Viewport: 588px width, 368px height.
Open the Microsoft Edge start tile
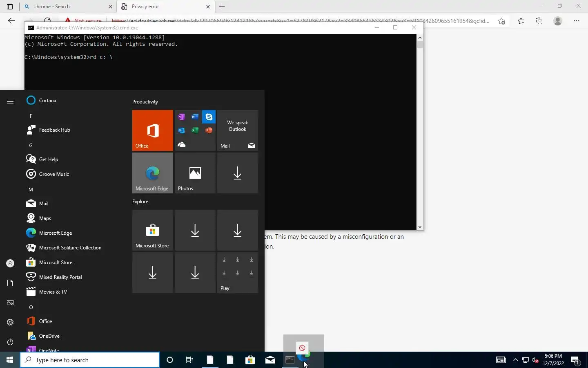pyautogui.click(x=153, y=173)
